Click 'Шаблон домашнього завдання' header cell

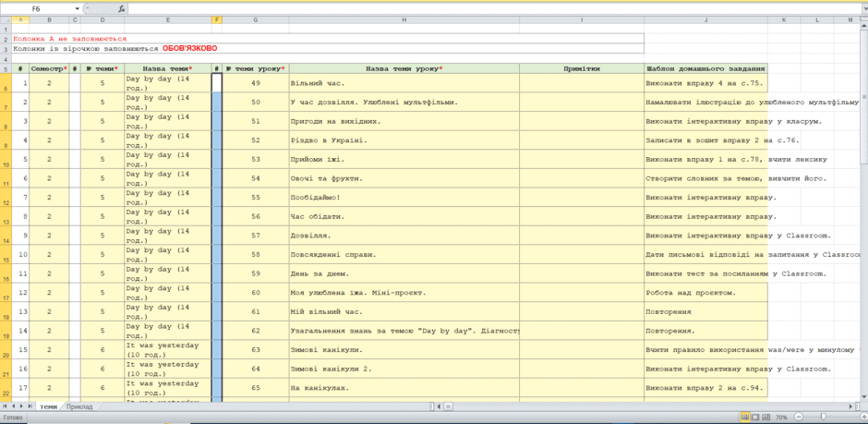(705, 68)
